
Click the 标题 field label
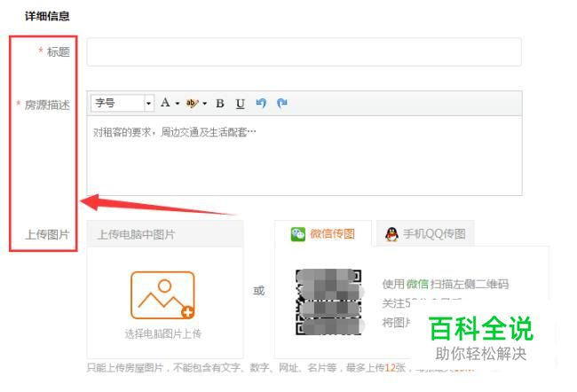[x=59, y=51]
